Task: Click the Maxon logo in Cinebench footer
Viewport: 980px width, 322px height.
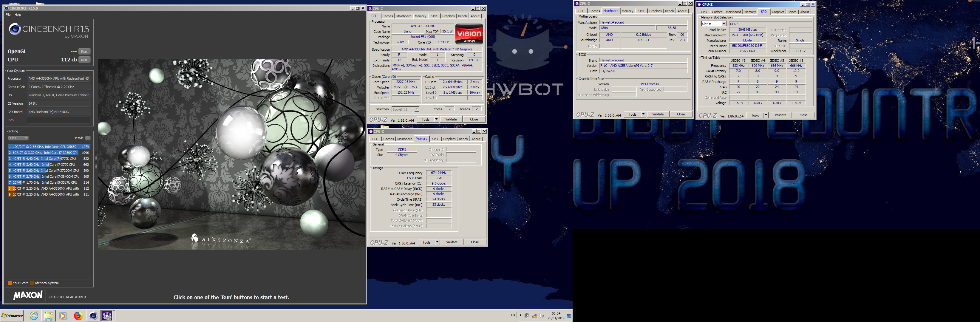Action: [28, 295]
